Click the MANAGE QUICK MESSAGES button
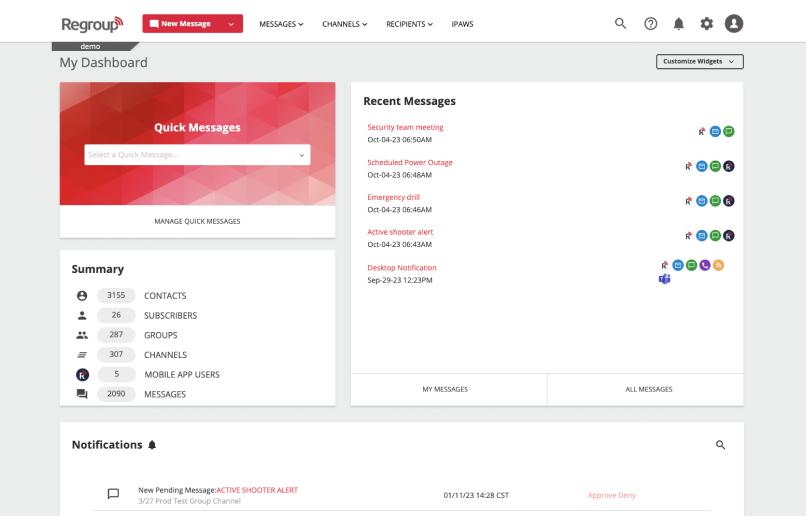Image resolution: width=809 pixels, height=523 pixels. (197, 221)
